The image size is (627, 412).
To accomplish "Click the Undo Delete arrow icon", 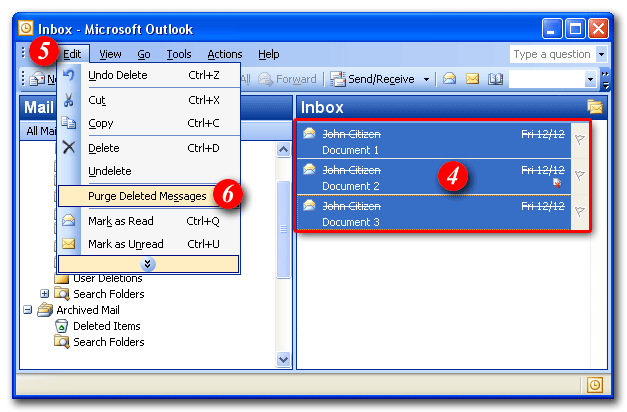I will click(68, 75).
